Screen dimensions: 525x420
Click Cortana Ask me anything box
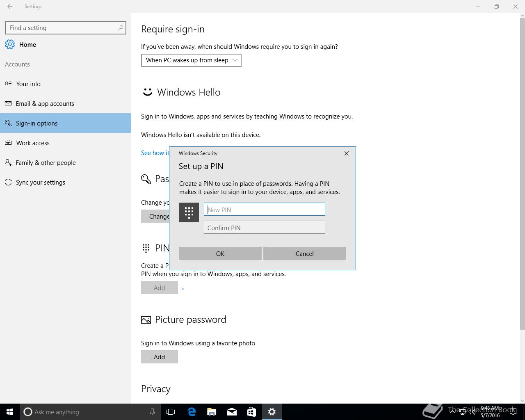(x=90, y=412)
